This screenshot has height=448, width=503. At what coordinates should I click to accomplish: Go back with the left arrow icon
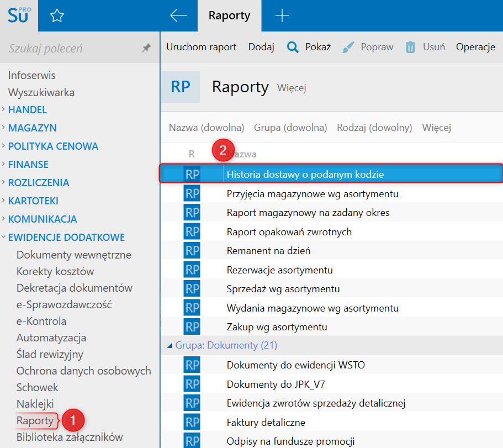[178, 16]
